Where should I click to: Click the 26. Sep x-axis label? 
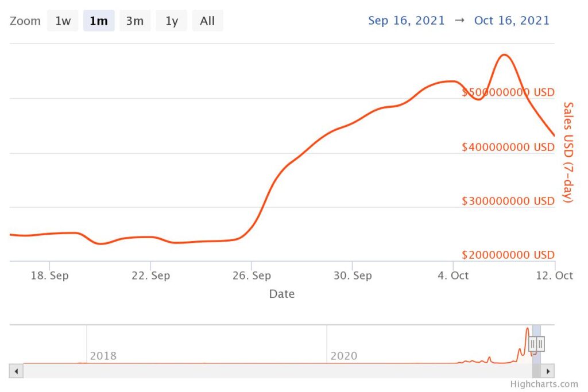pos(252,275)
